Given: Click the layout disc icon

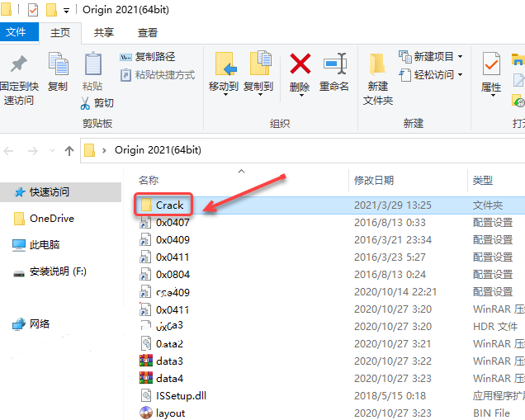Looking at the screenshot, I should click(146, 413).
